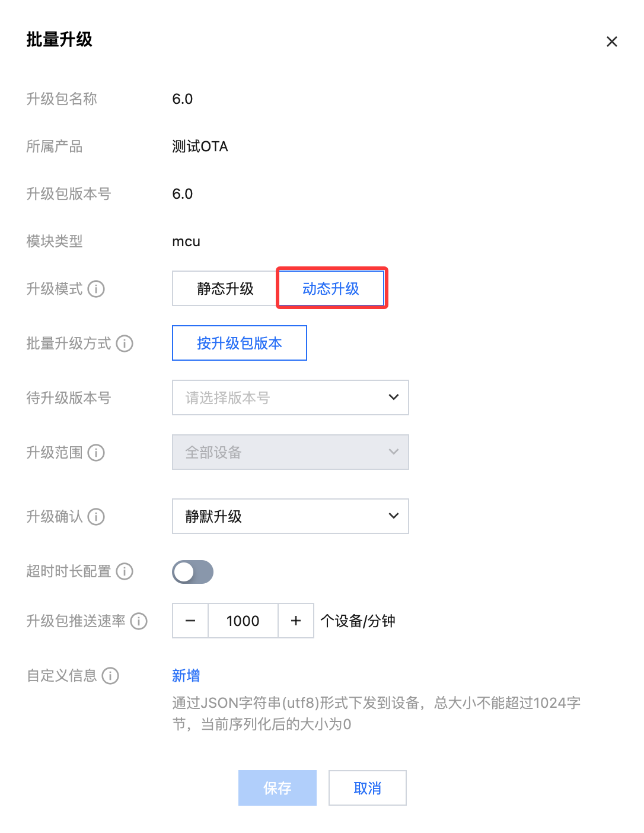Click info icon beside 升级包推送速率
This screenshot has width=644, height=833.
tap(139, 621)
